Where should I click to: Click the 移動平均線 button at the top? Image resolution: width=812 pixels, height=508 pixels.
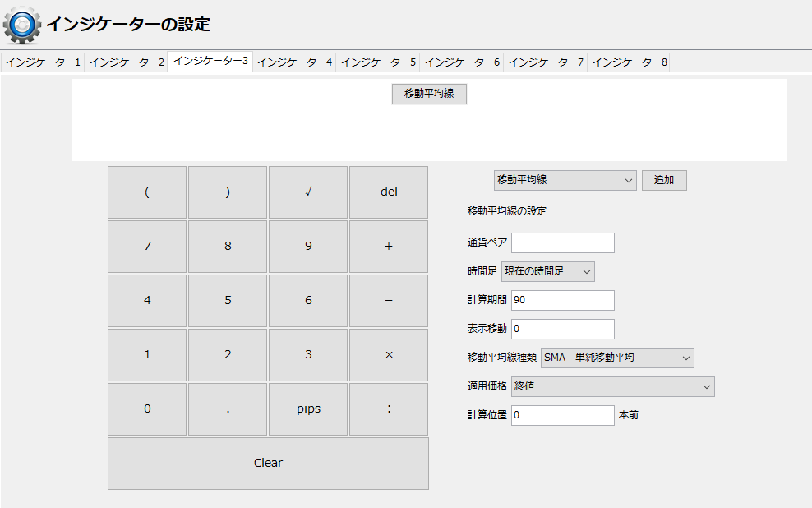(x=428, y=94)
